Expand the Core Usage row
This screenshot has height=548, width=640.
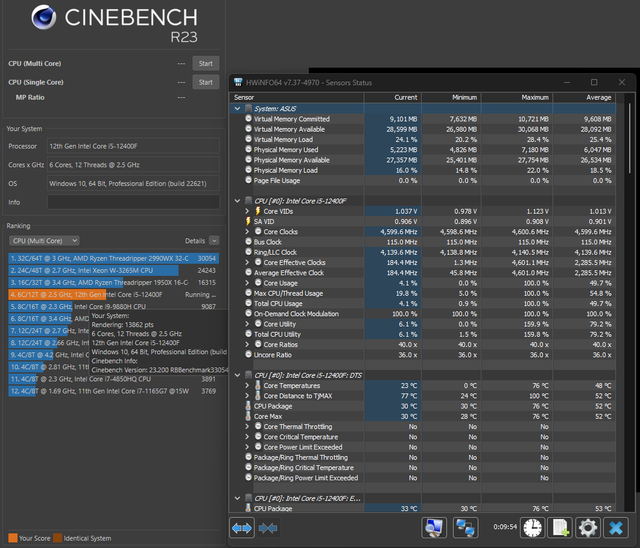(x=247, y=283)
